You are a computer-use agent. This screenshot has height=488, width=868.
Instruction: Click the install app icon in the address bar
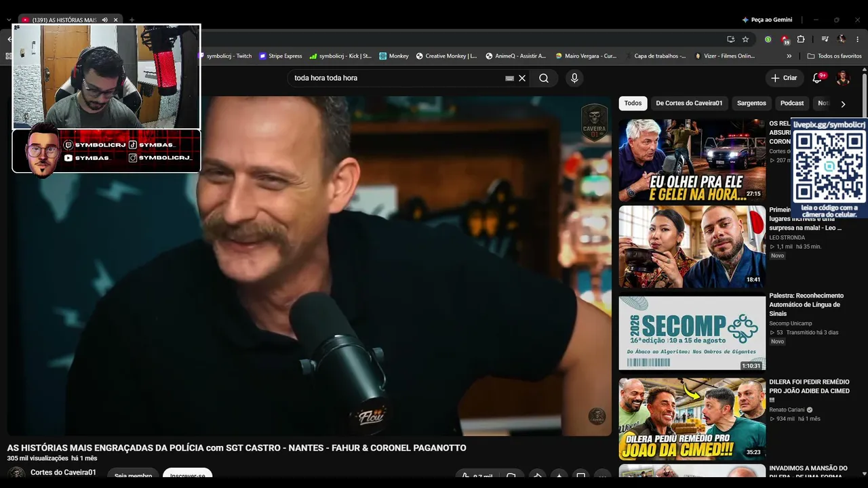pos(730,39)
